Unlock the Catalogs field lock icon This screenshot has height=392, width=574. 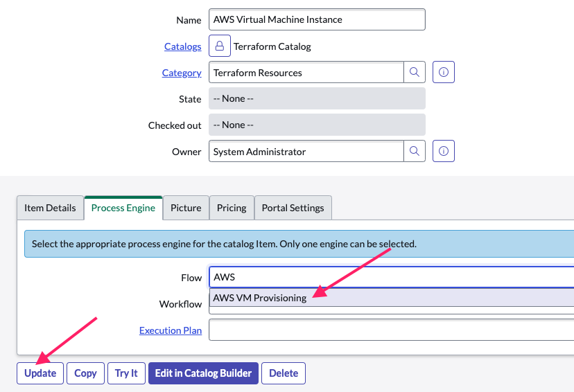click(x=220, y=46)
